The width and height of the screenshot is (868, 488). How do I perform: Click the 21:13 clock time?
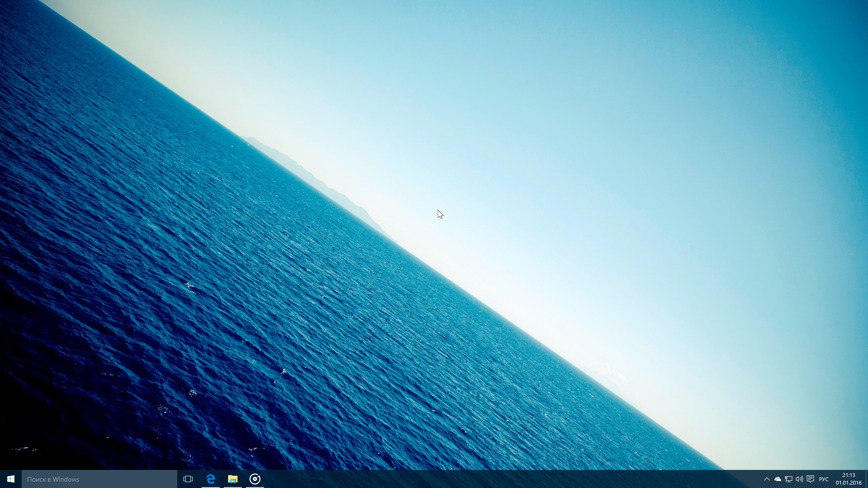pos(849,475)
